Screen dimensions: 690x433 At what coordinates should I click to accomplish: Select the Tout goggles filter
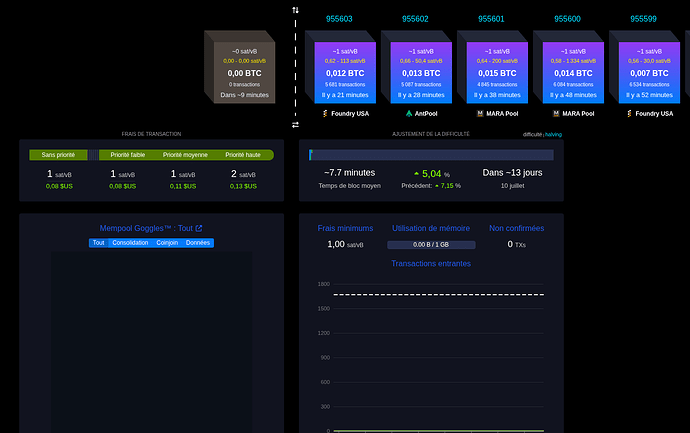[99, 243]
